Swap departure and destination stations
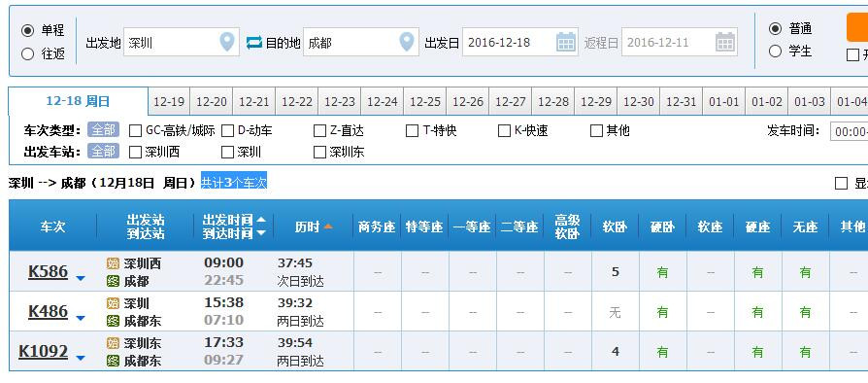Image resolution: width=868 pixels, height=383 pixels. [254, 43]
